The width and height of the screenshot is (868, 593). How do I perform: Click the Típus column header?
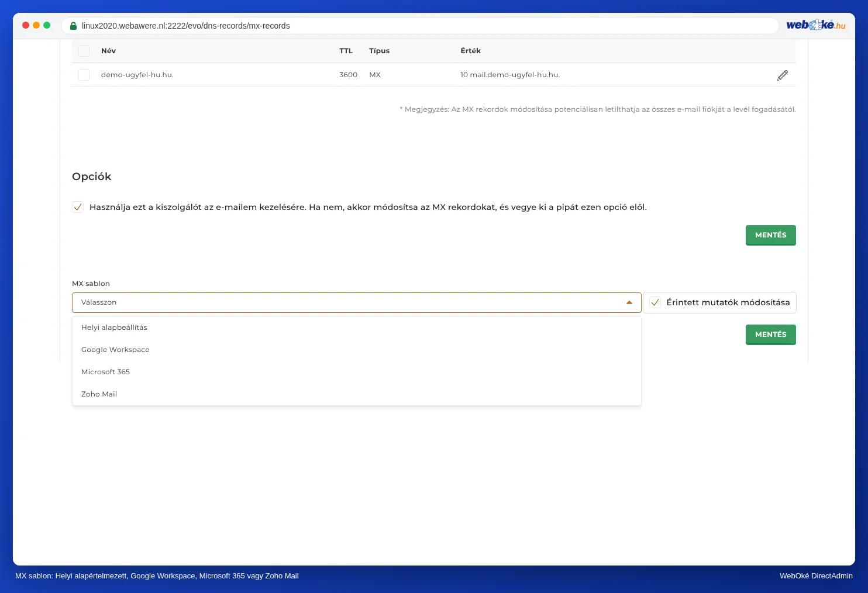pos(379,51)
